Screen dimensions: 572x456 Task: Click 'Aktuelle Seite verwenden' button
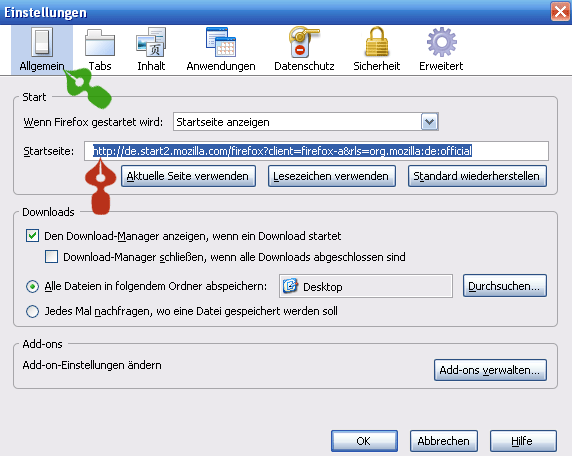pyautogui.click(x=188, y=176)
